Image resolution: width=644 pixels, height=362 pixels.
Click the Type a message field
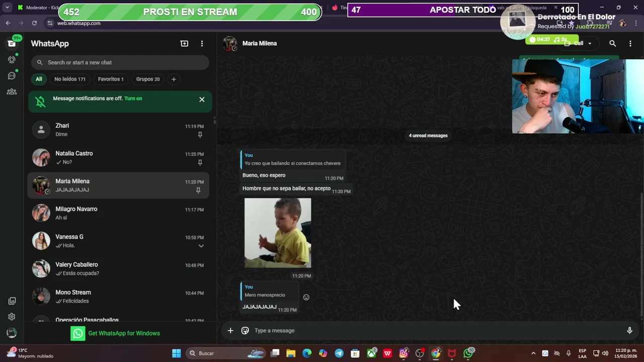(435, 330)
